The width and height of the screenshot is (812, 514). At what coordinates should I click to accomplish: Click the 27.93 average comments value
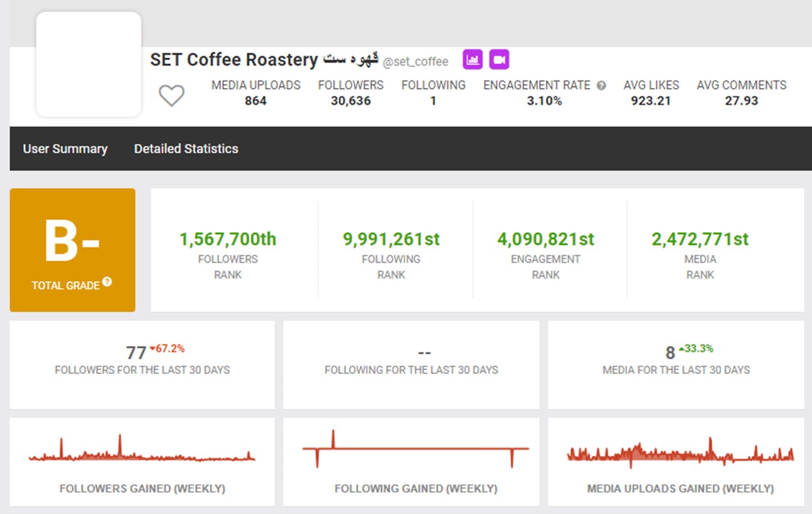[742, 101]
